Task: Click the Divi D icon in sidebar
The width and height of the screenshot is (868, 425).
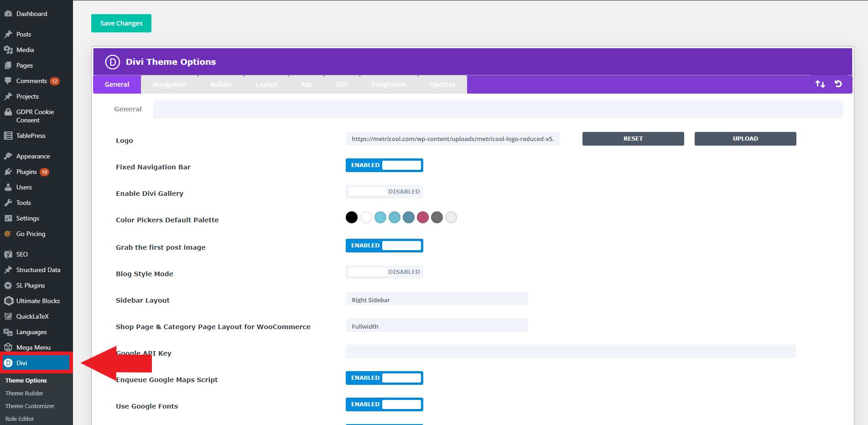Action: (x=8, y=363)
